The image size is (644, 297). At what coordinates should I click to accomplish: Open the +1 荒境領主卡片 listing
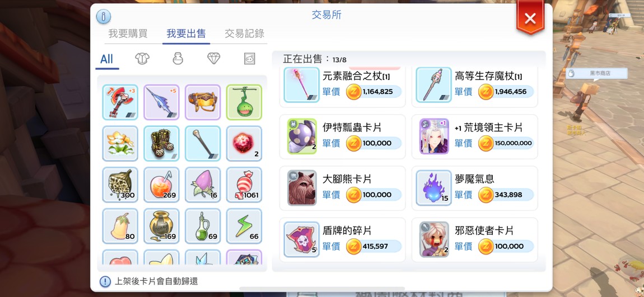474,136
